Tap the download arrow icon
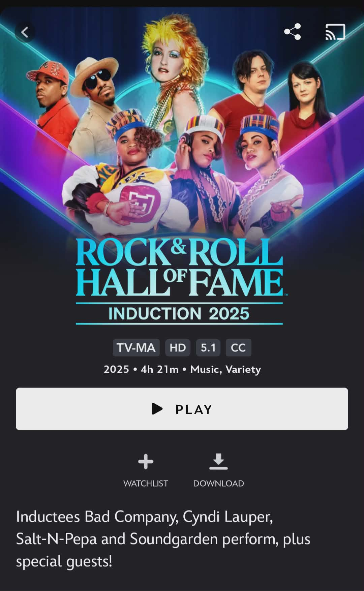 [218, 461]
